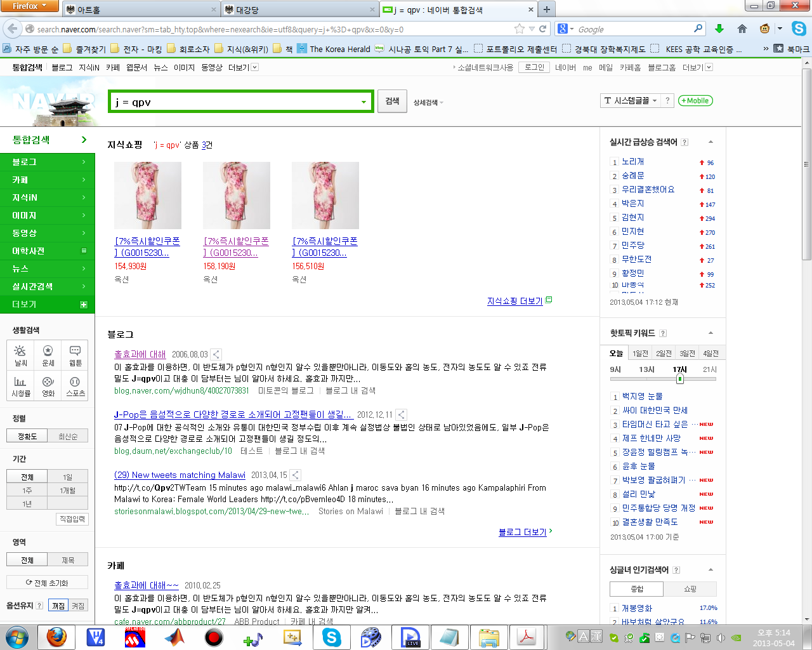This screenshot has height=650, width=812.
Task: Click the Skype icon in Firefox toolbar
Action: [799, 29]
